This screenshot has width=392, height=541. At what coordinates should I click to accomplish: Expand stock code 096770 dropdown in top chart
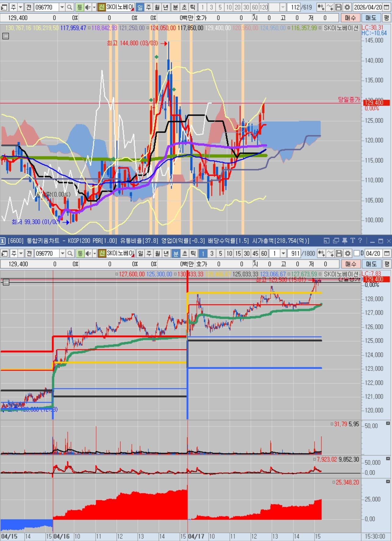(62, 7)
